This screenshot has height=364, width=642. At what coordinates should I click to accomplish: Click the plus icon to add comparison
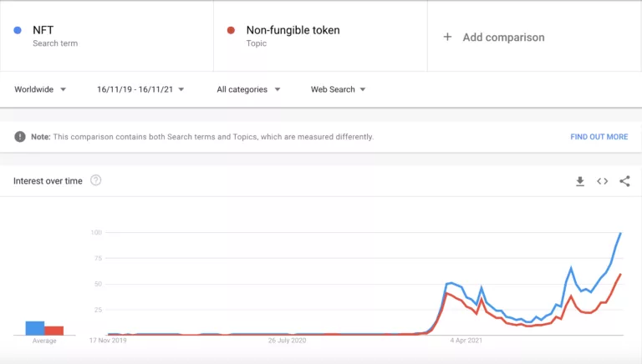(447, 37)
